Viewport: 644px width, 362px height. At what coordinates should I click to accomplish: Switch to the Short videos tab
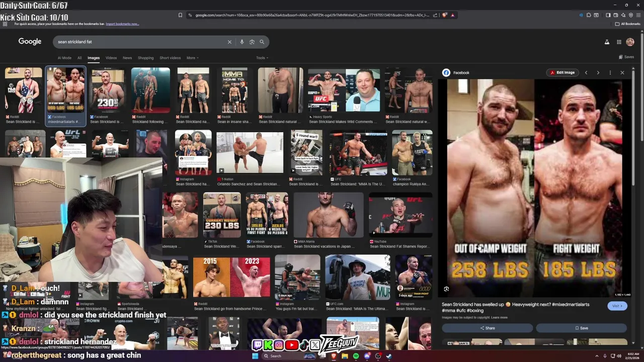coord(170,58)
